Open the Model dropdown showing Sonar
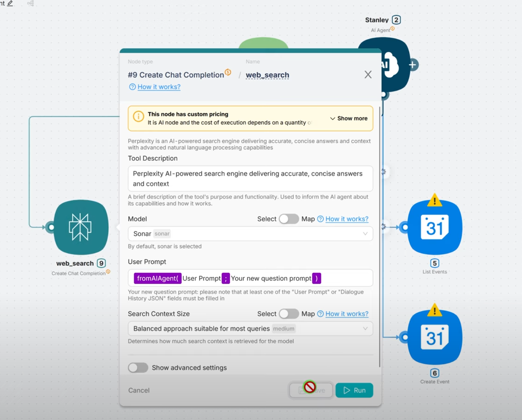 pos(250,234)
